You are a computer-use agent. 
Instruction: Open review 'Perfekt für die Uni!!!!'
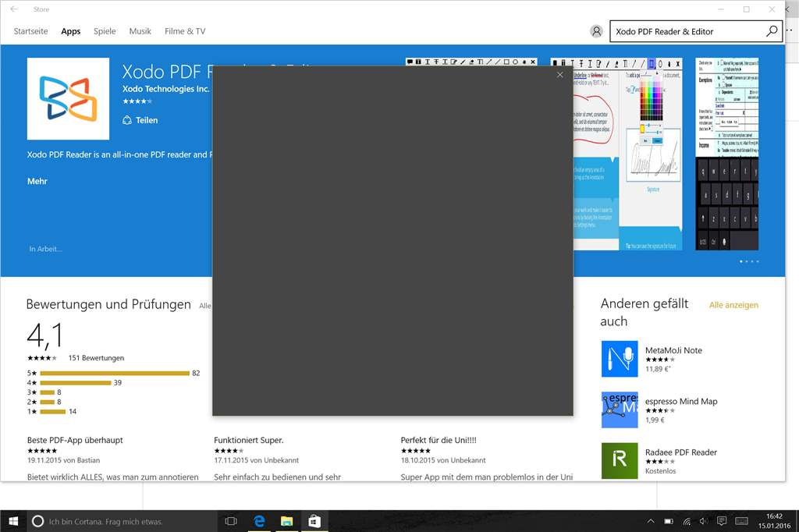tap(439, 440)
